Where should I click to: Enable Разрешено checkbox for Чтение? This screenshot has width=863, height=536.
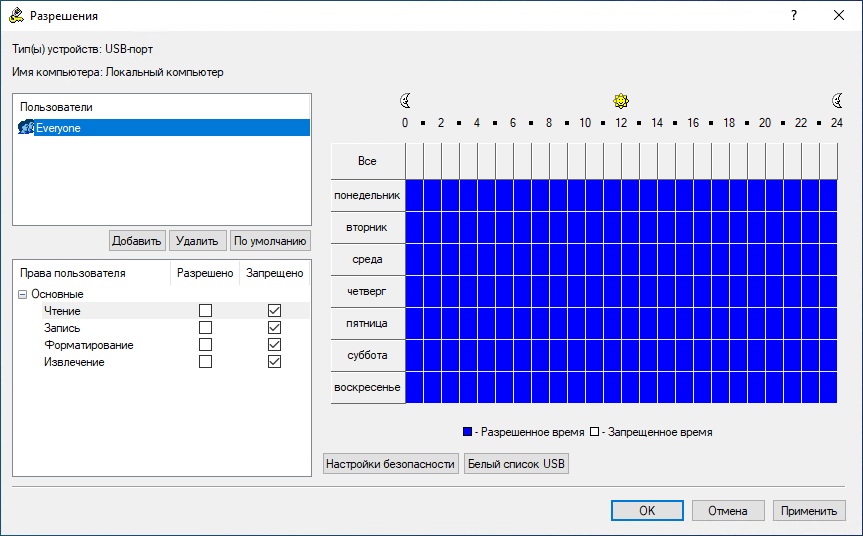coord(205,311)
